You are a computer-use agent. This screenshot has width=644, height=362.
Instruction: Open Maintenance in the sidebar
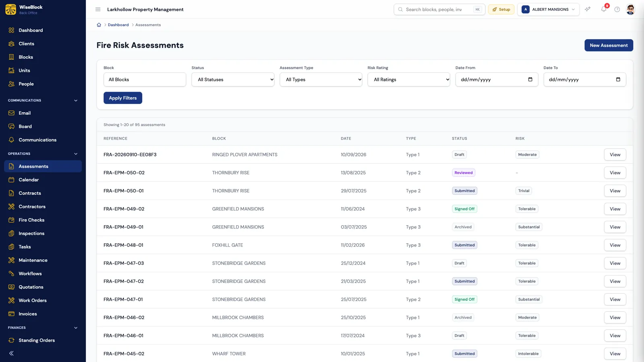click(x=43, y=260)
